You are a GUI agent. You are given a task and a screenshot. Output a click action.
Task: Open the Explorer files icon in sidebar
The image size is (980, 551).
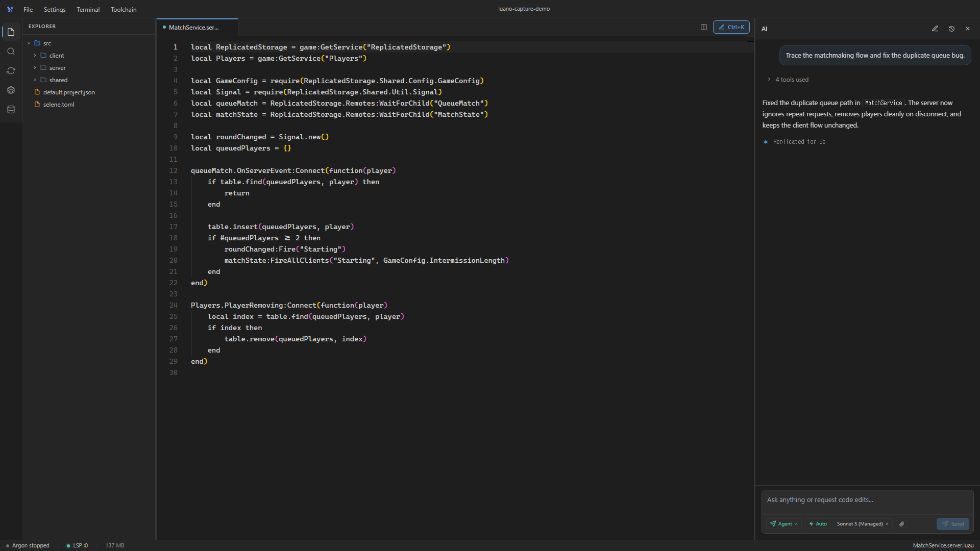click(11, 32)
